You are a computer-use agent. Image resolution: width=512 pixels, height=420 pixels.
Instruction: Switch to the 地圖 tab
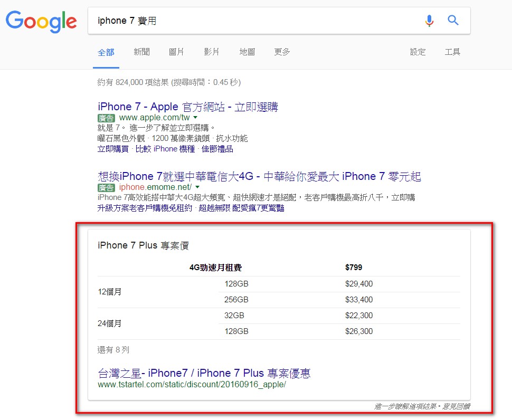[x=247, y=52]
